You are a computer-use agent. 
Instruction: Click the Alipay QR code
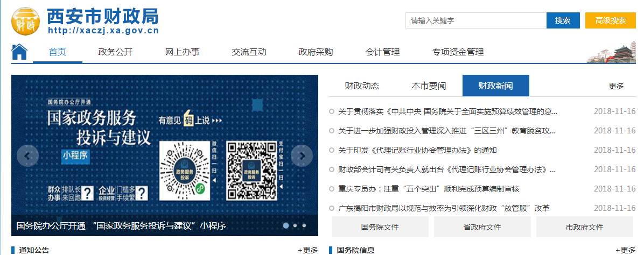coord(251,171)
